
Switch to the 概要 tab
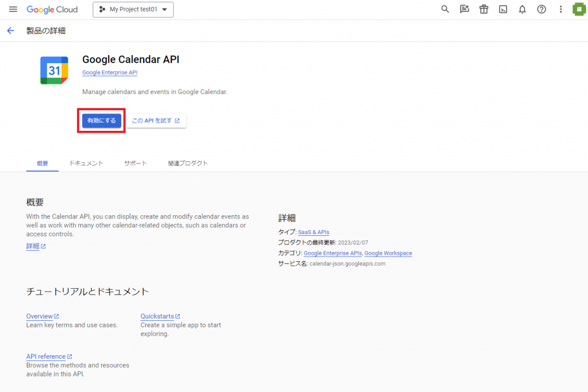click(42, 164)
